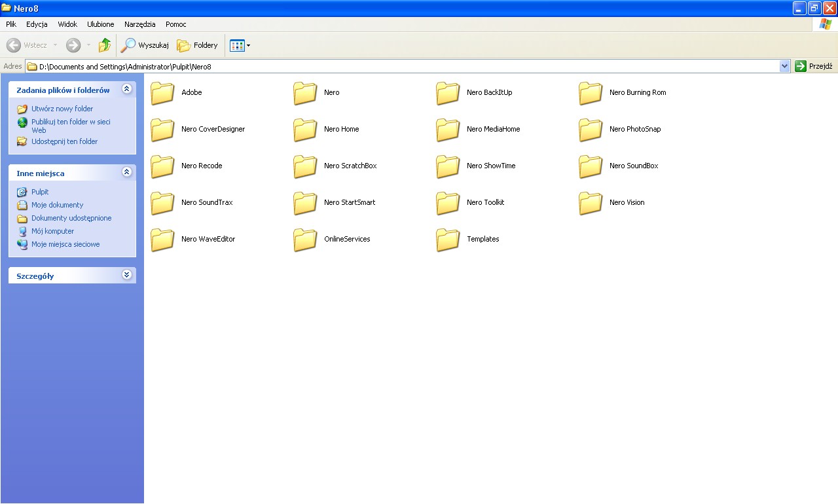Click the Wyszukaj search toolbar icon
This screenshot has width=838, height=504.
(x=144, y=45)
